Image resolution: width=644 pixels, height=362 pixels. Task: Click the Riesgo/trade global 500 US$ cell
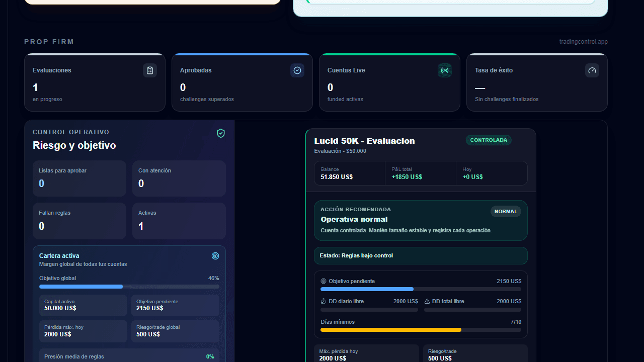[x=175, y=331]
